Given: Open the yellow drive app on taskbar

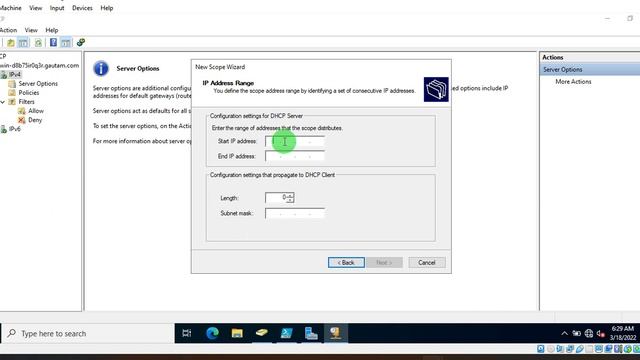Looking at the screenshot, I should (262, 333).
